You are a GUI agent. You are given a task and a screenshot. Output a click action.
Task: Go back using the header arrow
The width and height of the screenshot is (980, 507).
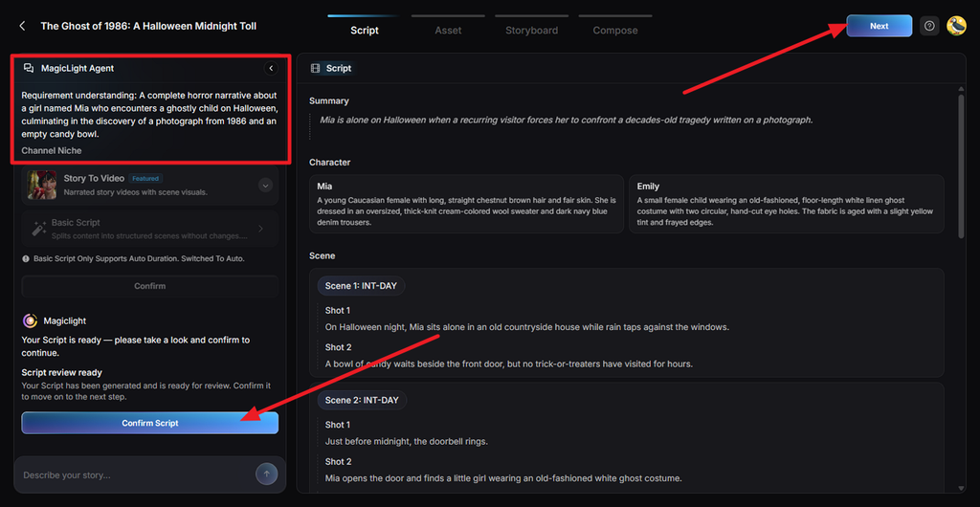(x=23, y=26)
